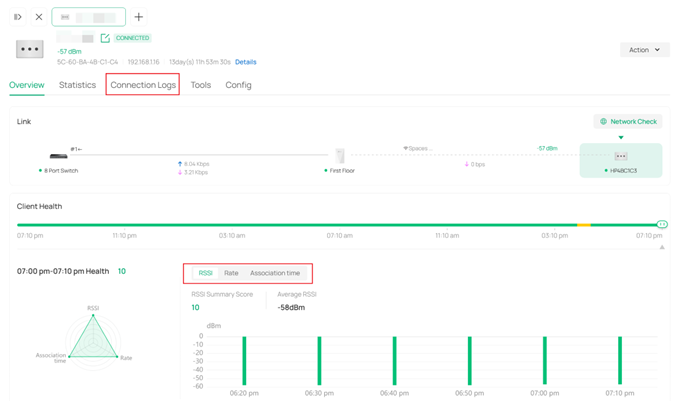
Task: Switch chart to Rate view
Action: coord(231,273)
